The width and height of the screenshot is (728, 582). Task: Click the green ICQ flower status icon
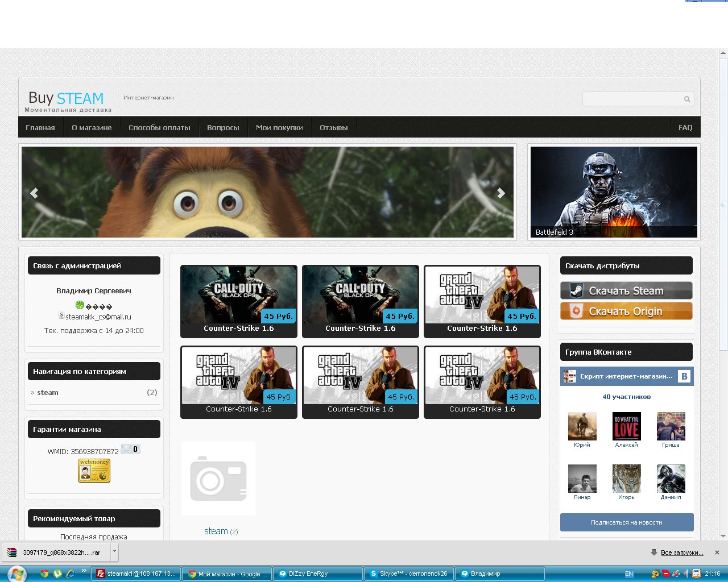coord(80,305)
